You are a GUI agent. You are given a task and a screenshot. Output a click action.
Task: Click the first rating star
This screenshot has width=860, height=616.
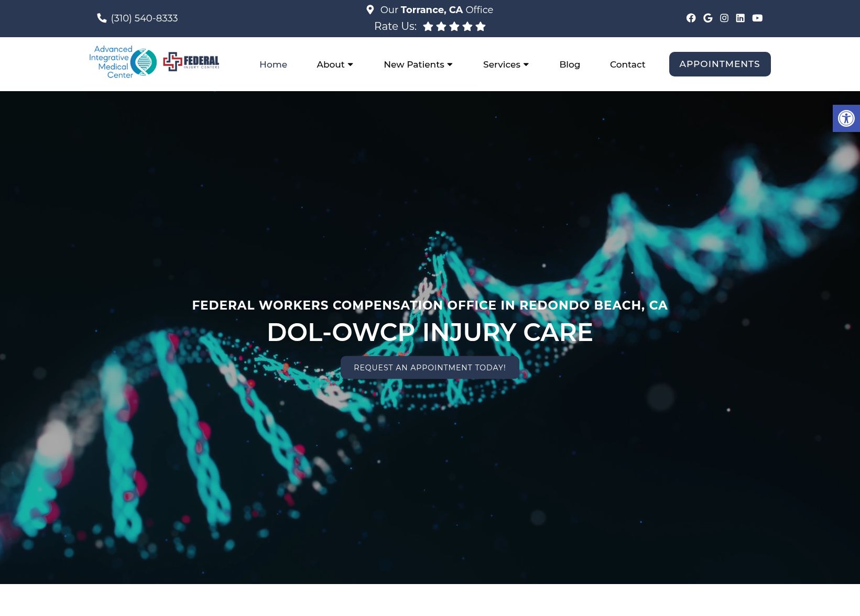[428, 27]
